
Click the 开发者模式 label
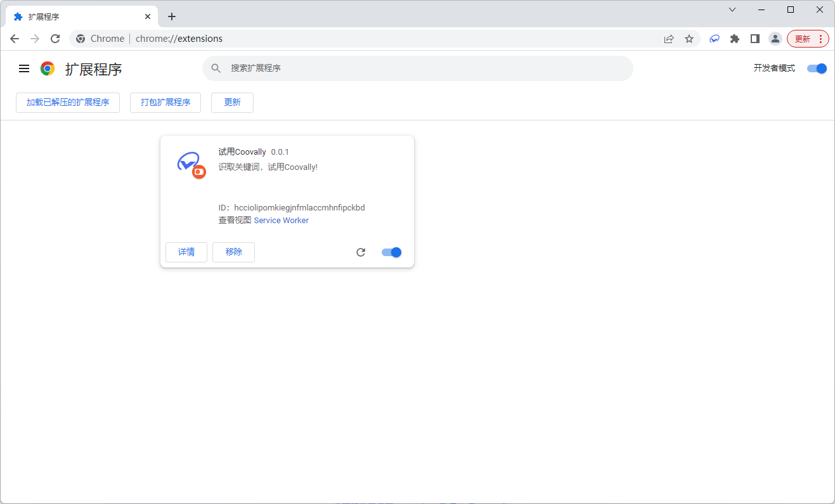click(774, 68)
